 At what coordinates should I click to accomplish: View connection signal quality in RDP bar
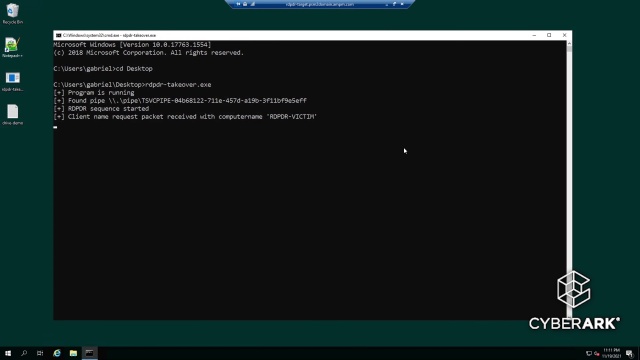[x=253, y=4]
